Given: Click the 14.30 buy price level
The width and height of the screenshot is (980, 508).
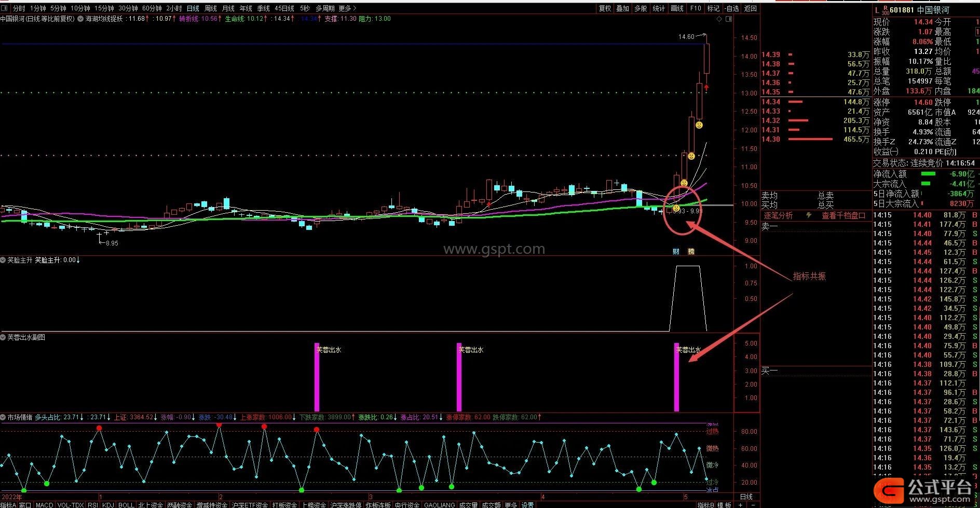Looking at the screenshot, I should 771,139.
